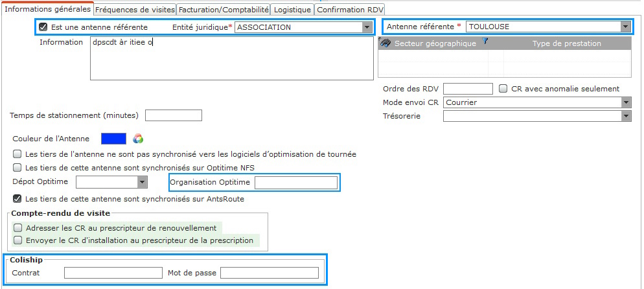Click the Type de prestation column header
This screenshot has height=289, width=644.
[x=567, y=43]
